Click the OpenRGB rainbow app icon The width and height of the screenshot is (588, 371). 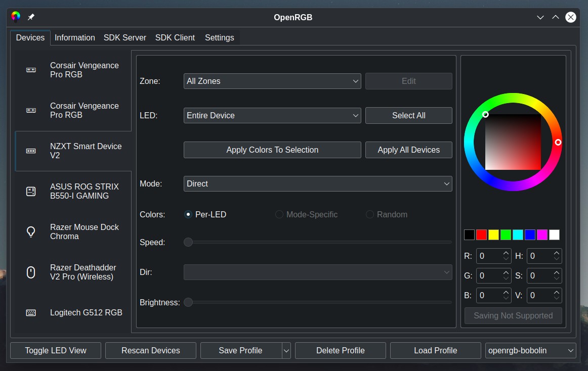point(16,17)
